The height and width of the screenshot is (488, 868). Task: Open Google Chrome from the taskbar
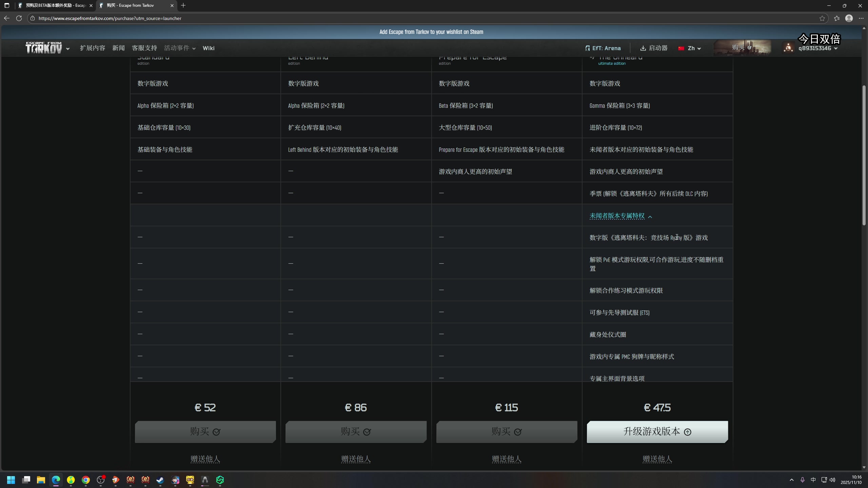86,480
